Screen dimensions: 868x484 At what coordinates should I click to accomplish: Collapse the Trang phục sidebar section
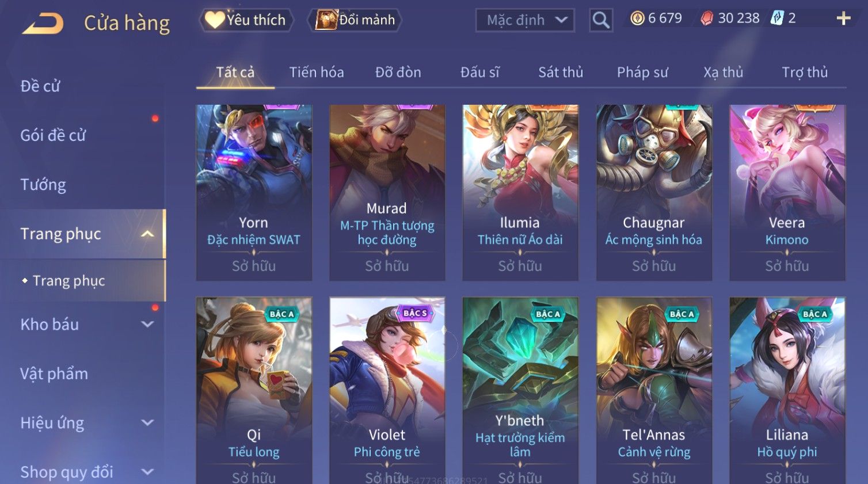pos(147,234)
